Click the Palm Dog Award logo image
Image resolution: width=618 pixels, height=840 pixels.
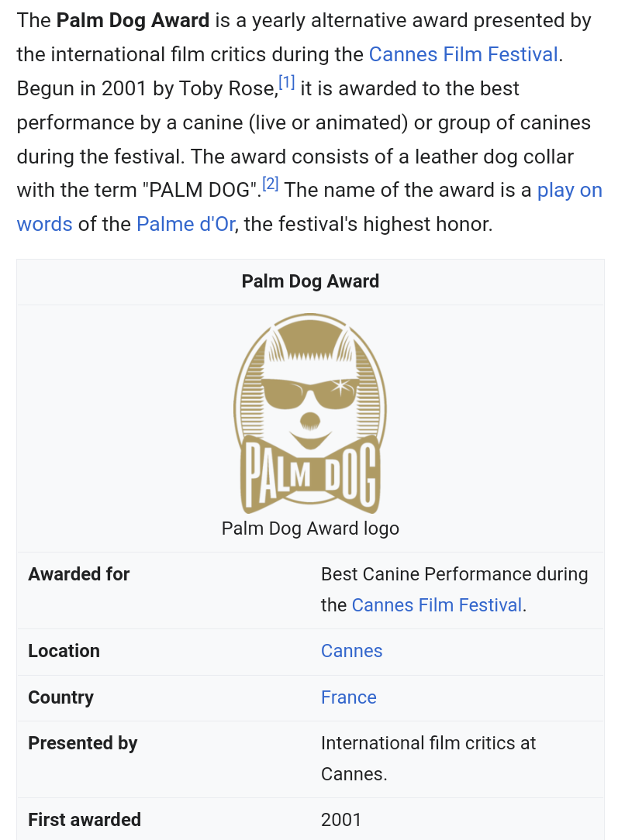(309, 413)
